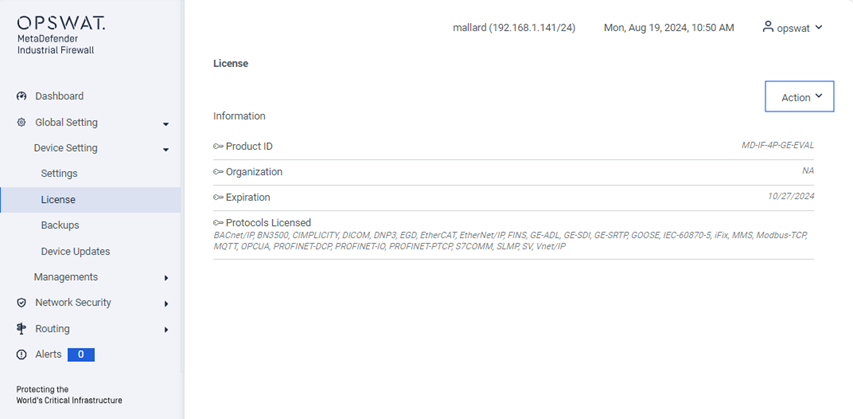This screenshot has width=853, height=419.
Task: Click the key icon beside Expiration
Action: 218,198
